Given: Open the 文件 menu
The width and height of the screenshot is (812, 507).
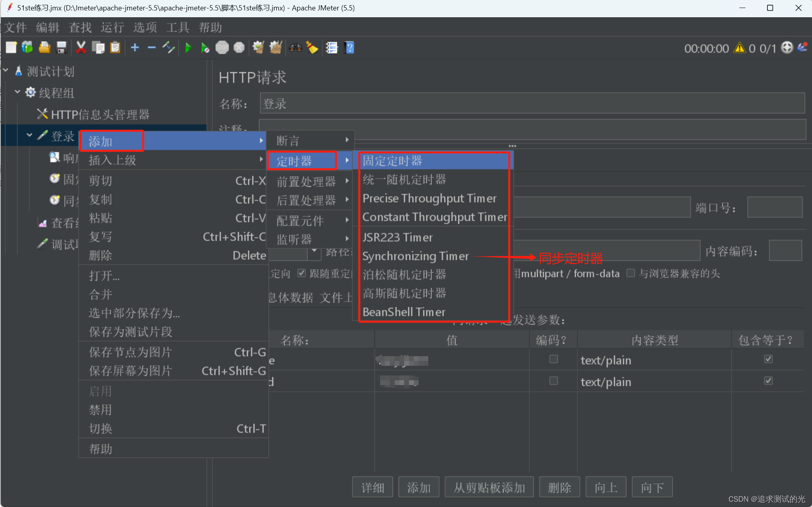Looking at the screenshot, I should tap(15, 27).
